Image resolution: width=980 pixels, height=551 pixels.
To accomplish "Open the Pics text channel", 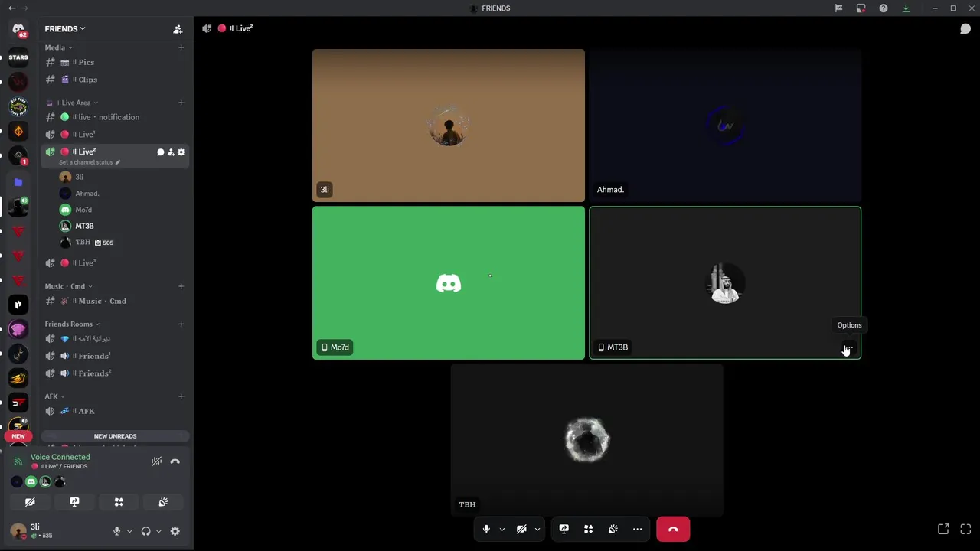I will click(115, 62).
